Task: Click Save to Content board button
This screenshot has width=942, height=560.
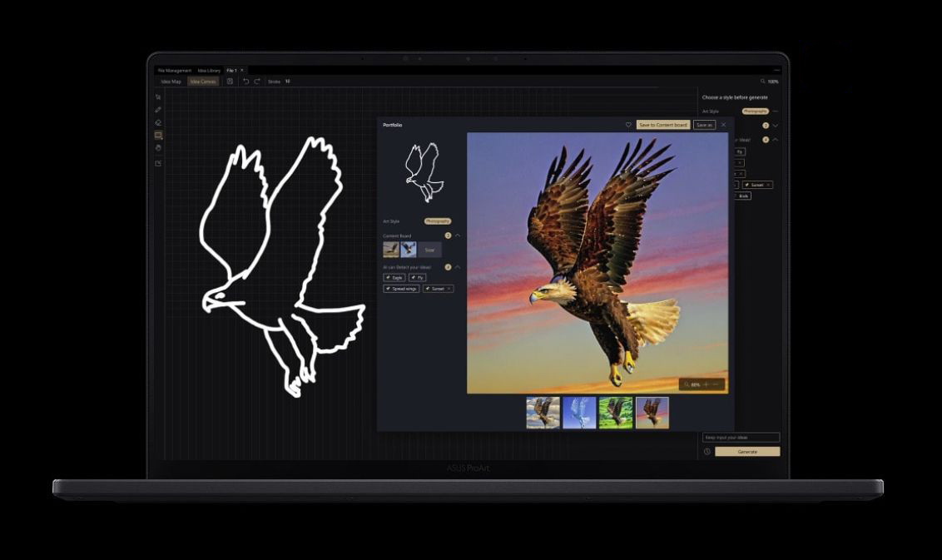Action: click(x=663, y=125)
